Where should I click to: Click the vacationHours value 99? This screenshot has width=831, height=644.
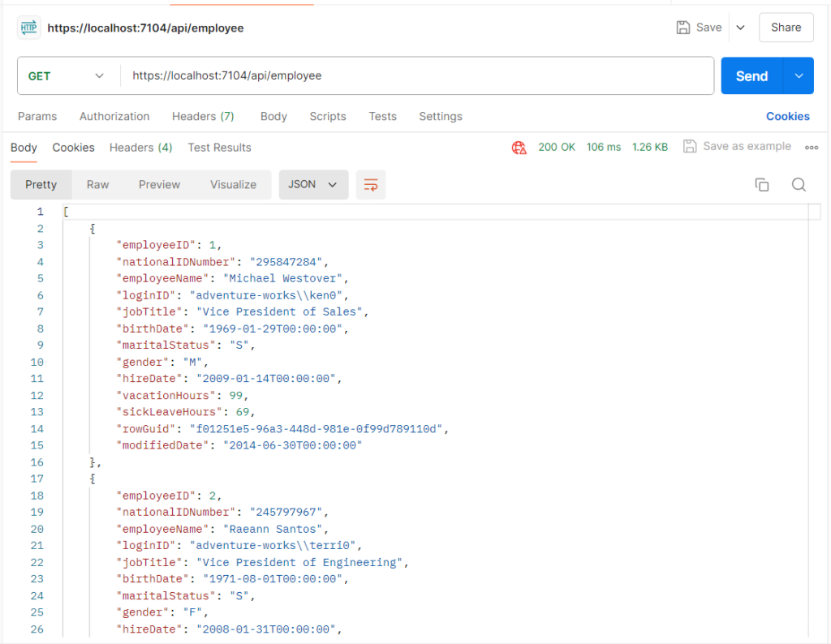click(236, 395)
